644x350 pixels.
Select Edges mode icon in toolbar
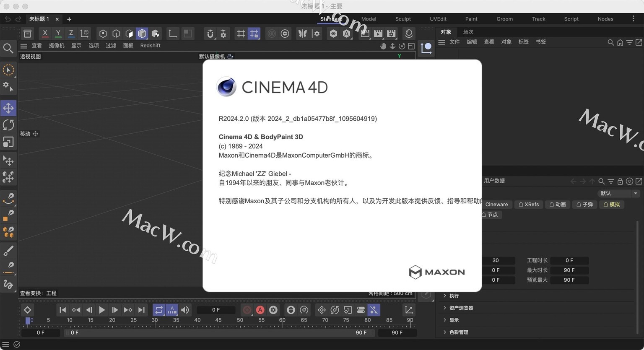click(116, 34)
